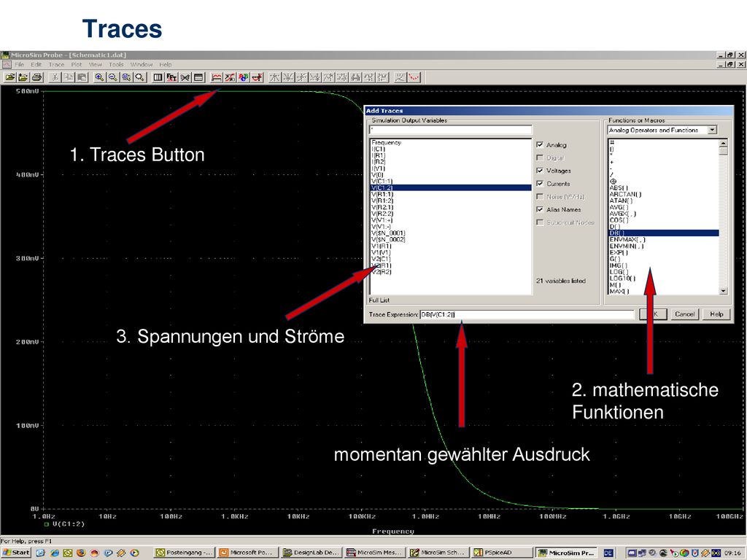Click the Append file toolbar icon
The width and height of the screenshot is (747, 560).
23,77
